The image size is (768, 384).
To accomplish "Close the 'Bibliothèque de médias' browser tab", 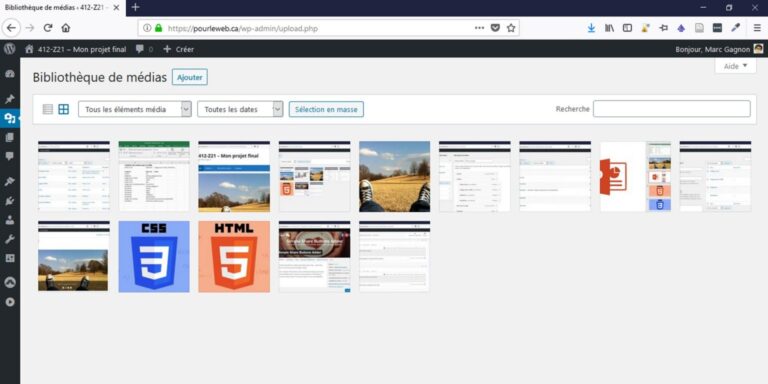I will coord(116,8).
